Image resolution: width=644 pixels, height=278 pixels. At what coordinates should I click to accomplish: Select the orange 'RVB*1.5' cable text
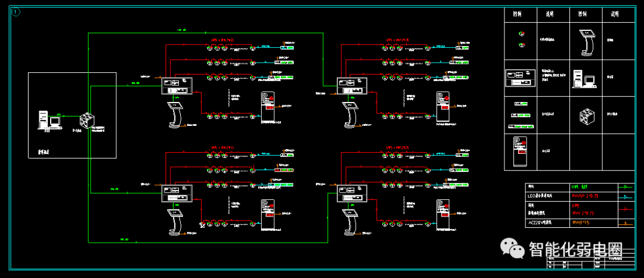(580, 223)
